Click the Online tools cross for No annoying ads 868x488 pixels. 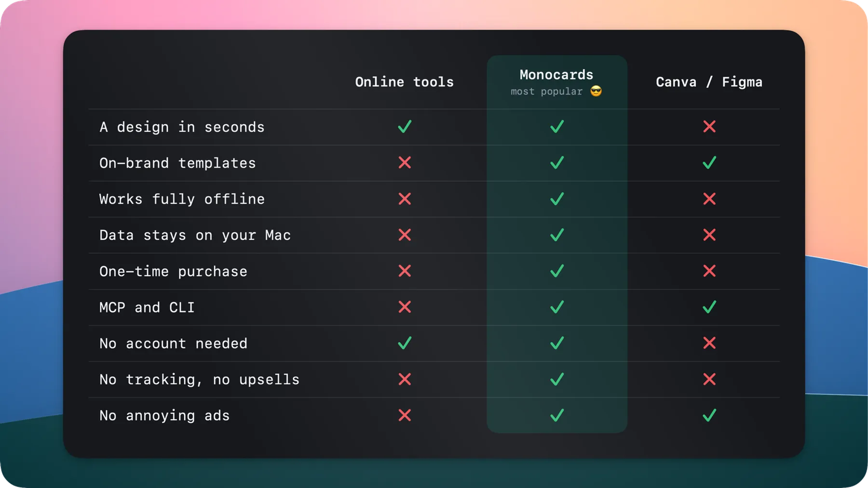point(405,416)
